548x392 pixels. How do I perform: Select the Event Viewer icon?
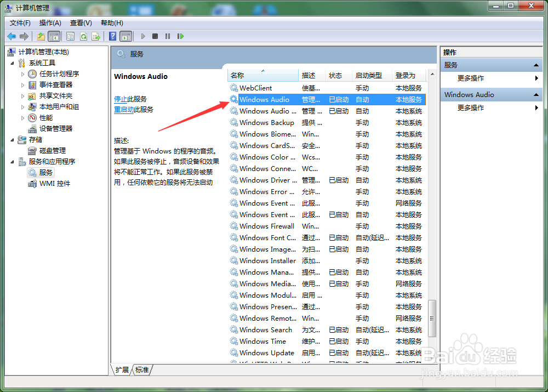pyautogui.click(x=32, y=84)
